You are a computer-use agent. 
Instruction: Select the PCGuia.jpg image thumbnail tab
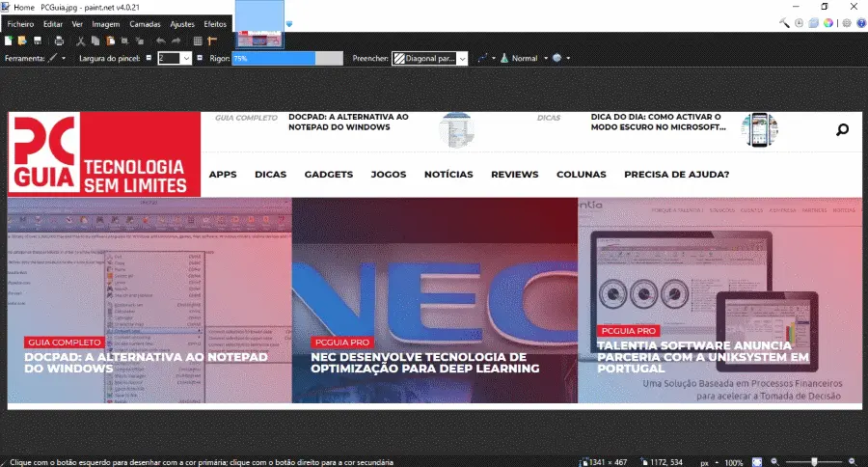pyautogui.click(x=259, y=24)
